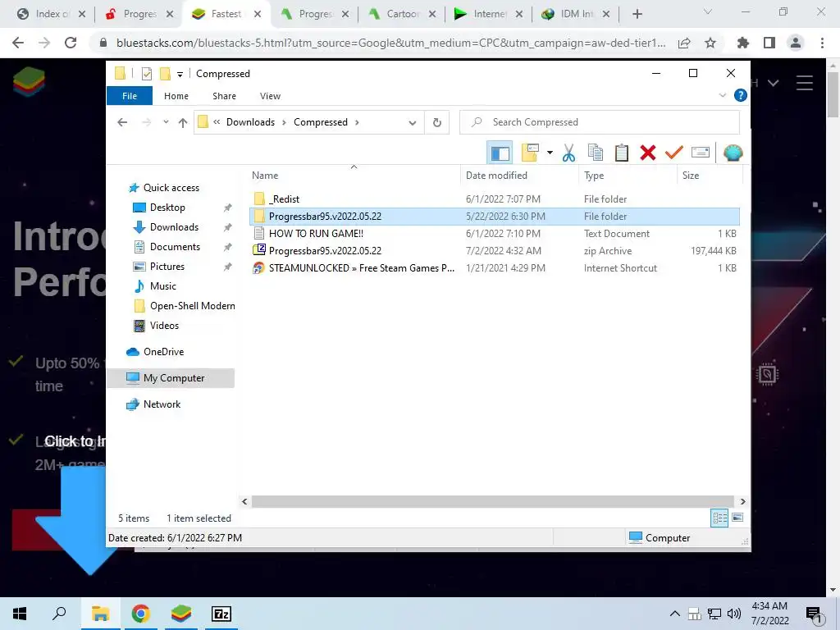
Task: Open the Share ribbon tab
Action: pos(224,96)
